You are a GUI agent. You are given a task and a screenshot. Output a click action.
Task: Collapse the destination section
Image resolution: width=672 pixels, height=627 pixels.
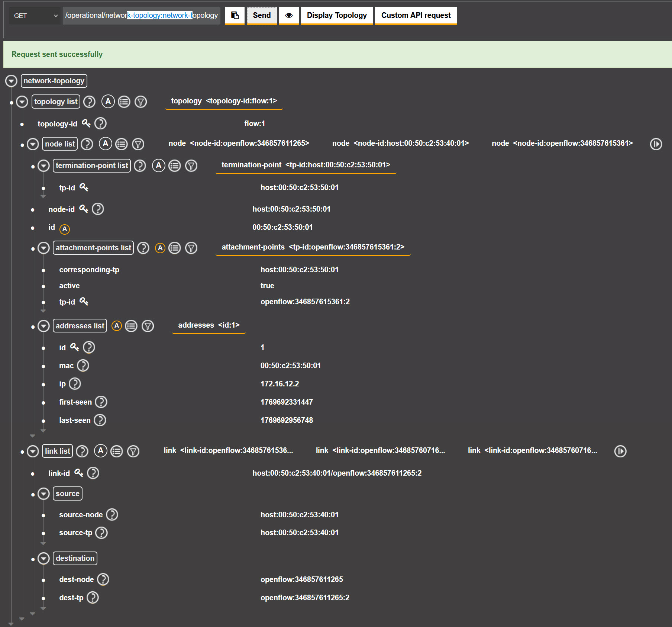point(43,558)
